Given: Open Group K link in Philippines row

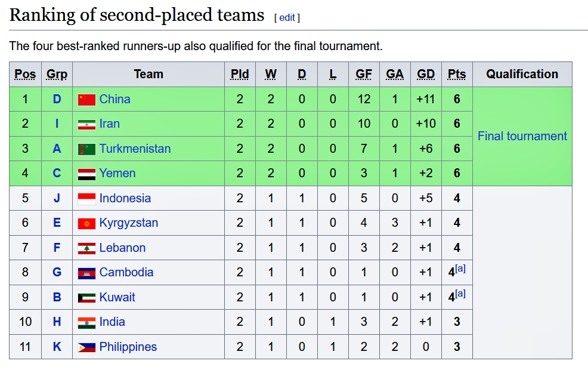Looking at the screenshot, I should coord(57,347).
